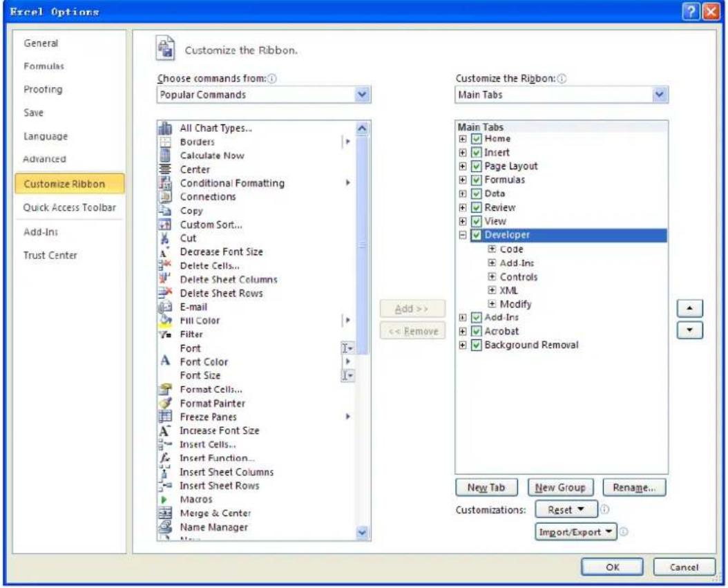Toggle the Formulas tab checkbox
Screen dimensions: 728x588
476,180
